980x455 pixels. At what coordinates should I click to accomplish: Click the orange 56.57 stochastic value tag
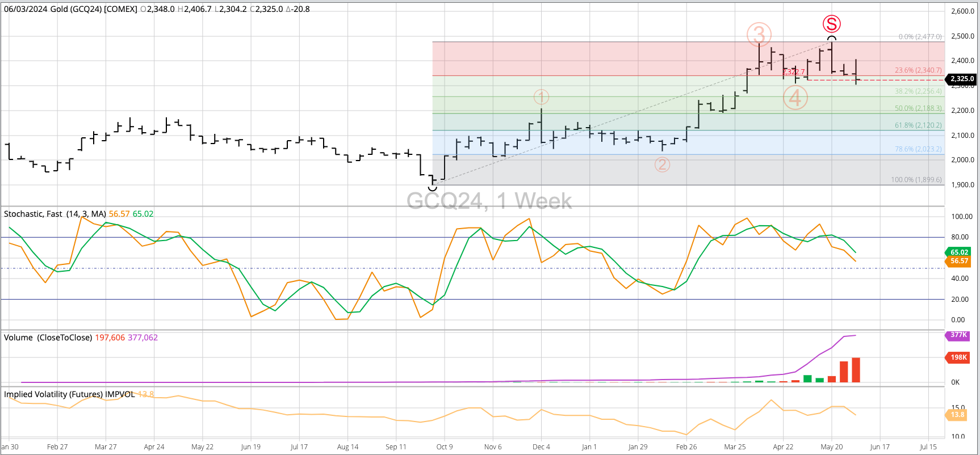pyautogui.click(x=959, y=261)
